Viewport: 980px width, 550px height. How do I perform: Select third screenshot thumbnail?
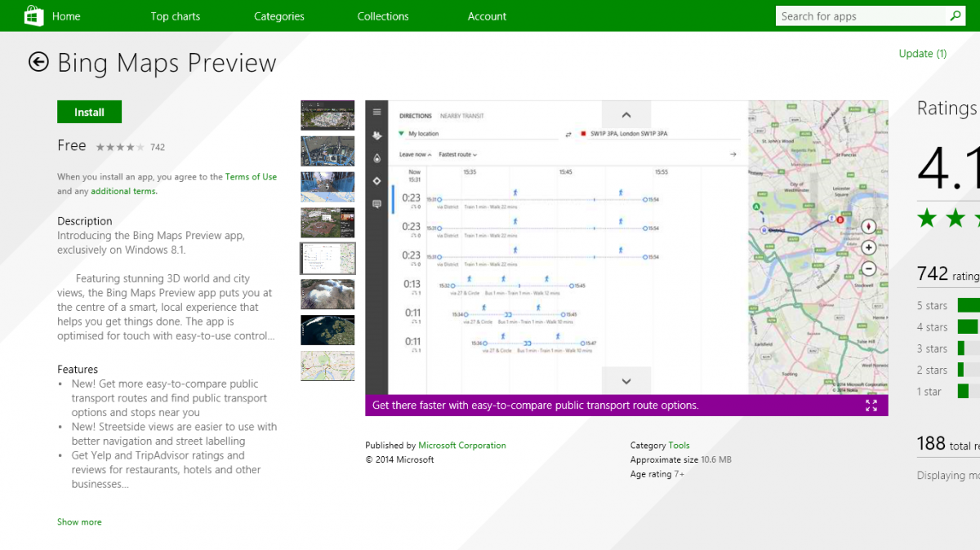coord(327,187)
